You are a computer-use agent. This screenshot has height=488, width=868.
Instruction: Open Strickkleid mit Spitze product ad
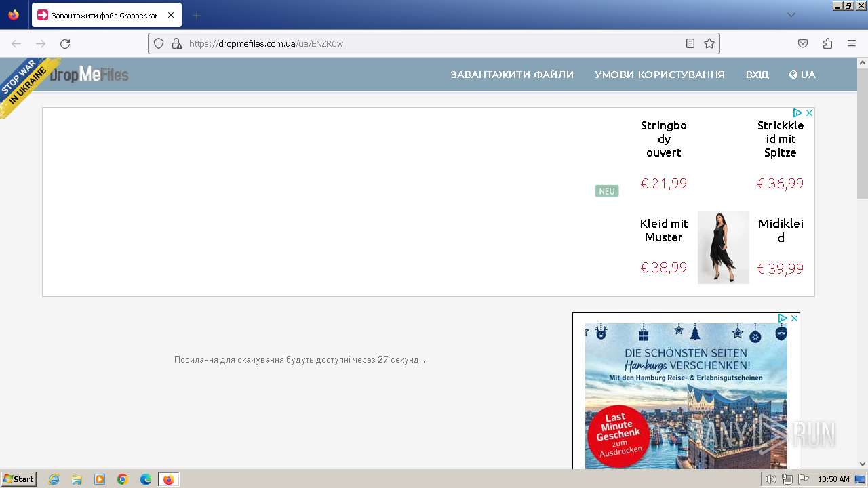coord(781,139)
